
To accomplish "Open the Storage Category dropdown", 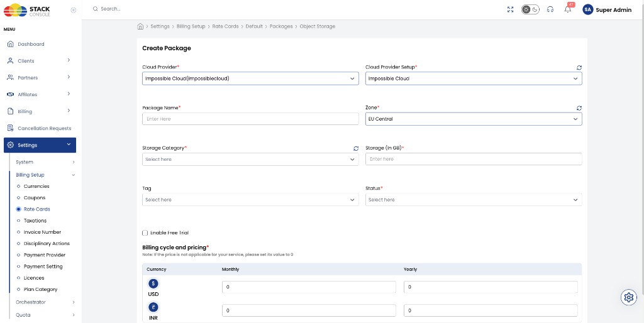I will 250,159.
